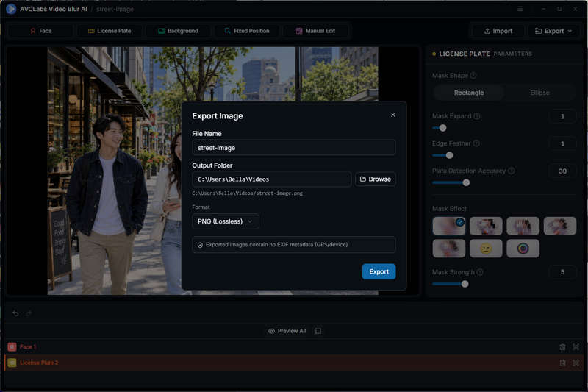Open the Manual Edit tab
This screenshot has width=588, height=392.
click(316, 31)
